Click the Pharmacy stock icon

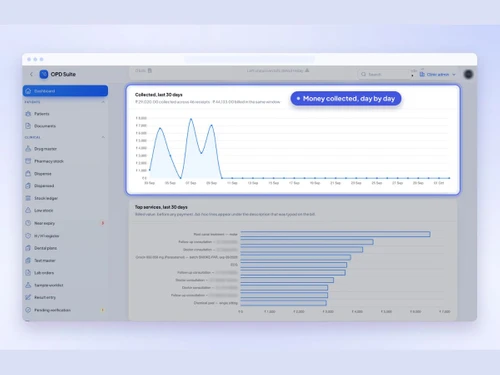28,161
